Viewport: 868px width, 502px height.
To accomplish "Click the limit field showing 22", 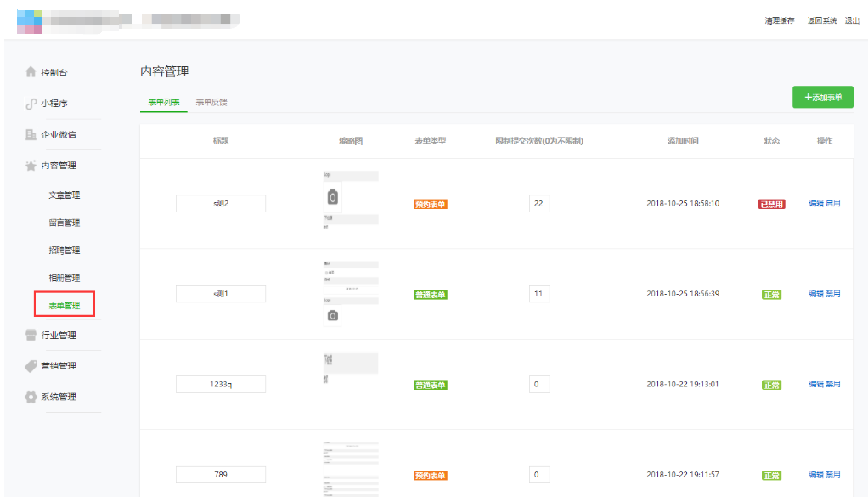I will tap(539, 203).
